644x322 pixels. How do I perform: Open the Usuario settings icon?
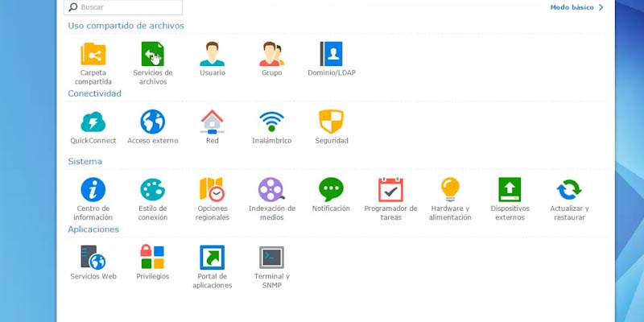213,54
